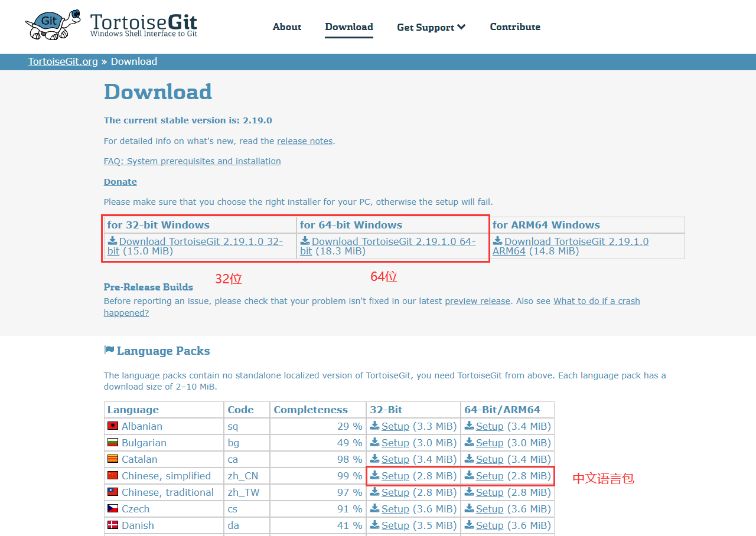Click the 32-bit TortoiseGit download arrow icon
Screen dimensions: 756x536
[x=112, y=241]
